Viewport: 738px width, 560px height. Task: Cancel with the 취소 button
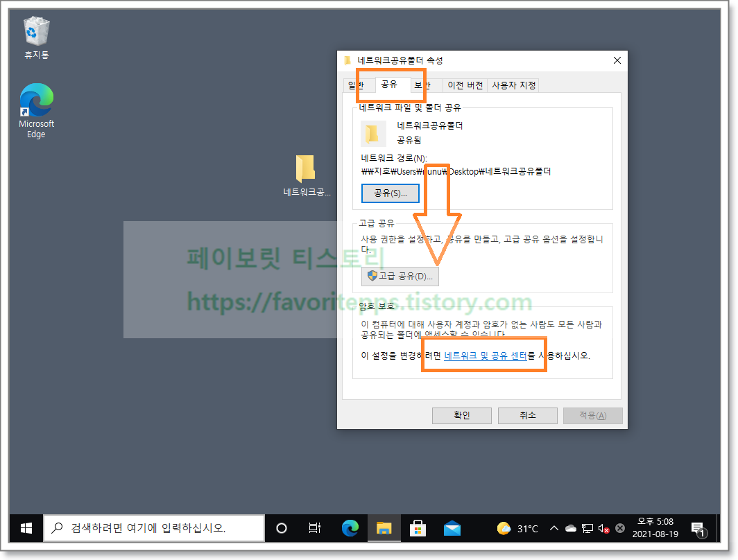coord(528,415)
